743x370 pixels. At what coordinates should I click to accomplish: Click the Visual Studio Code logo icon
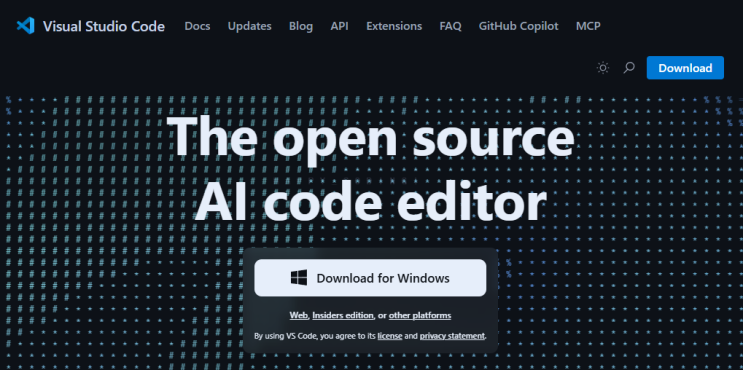pos(26,26)
